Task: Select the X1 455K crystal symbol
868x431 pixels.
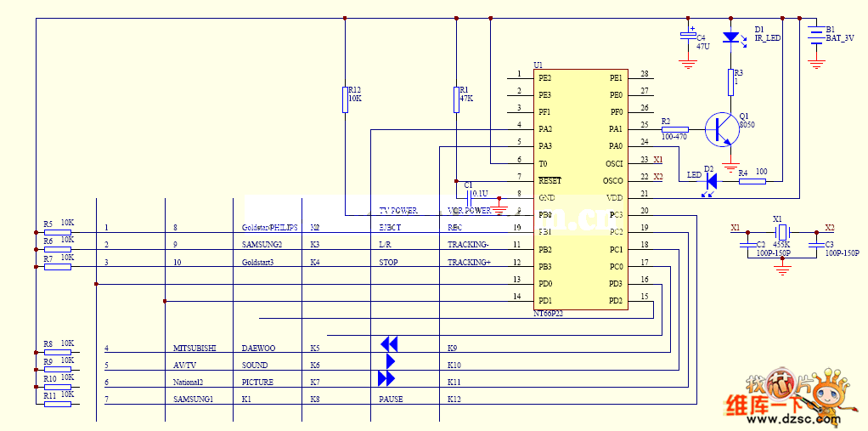Action: [782, 230]
